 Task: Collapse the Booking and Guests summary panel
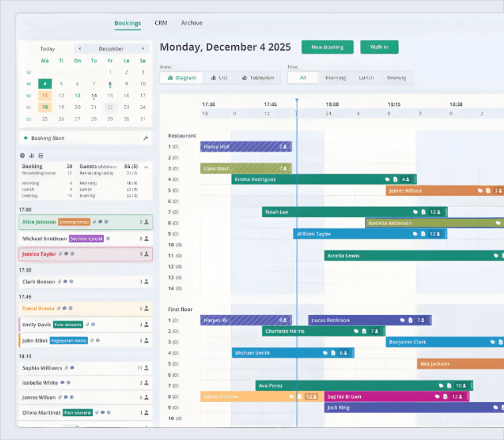tap(144, 166)
